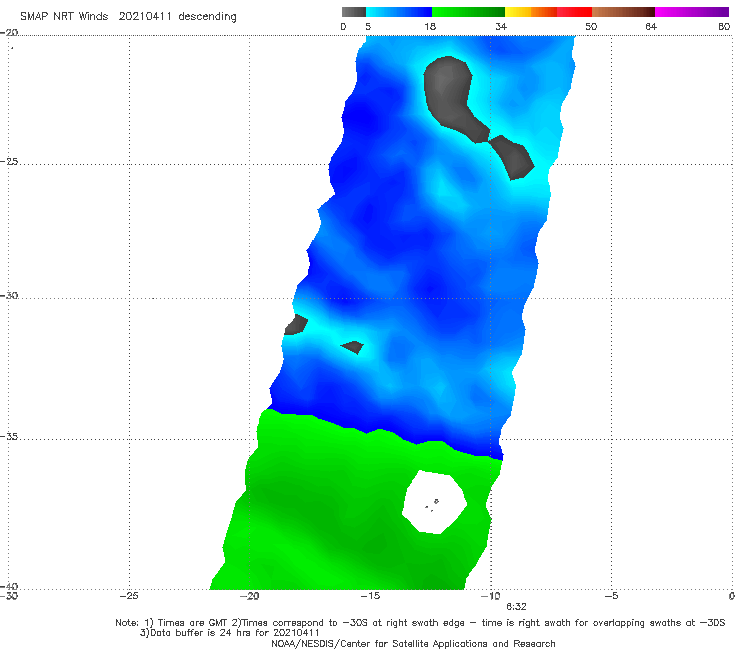Click the red color bar segment
Screen dimensions: 740x650
(x=574, y=12)
